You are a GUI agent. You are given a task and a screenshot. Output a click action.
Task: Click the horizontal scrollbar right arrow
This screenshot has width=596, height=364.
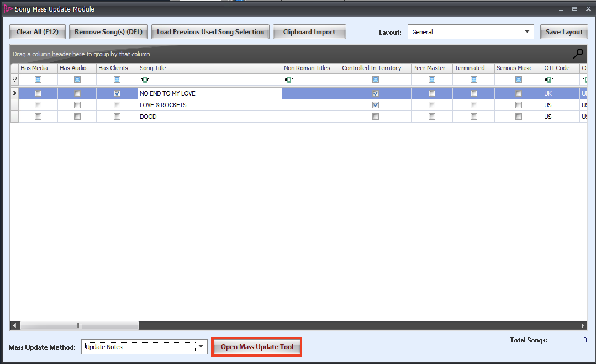coord(583,326)
